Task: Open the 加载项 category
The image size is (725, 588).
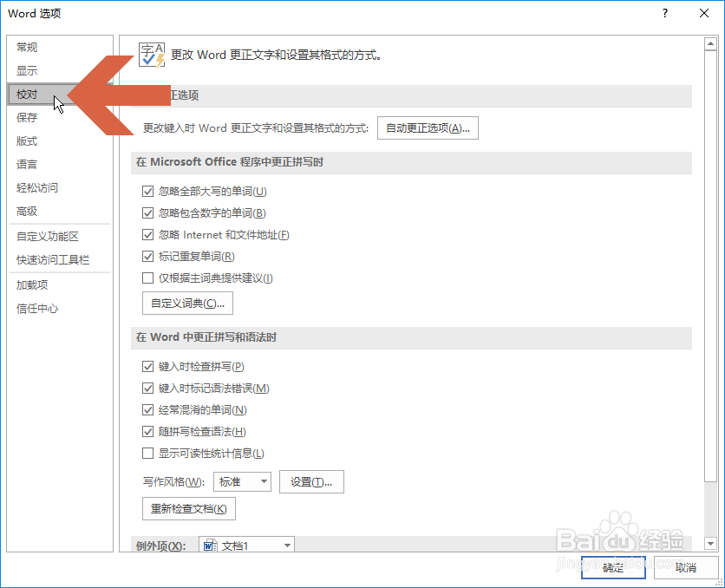Action: 60,285
